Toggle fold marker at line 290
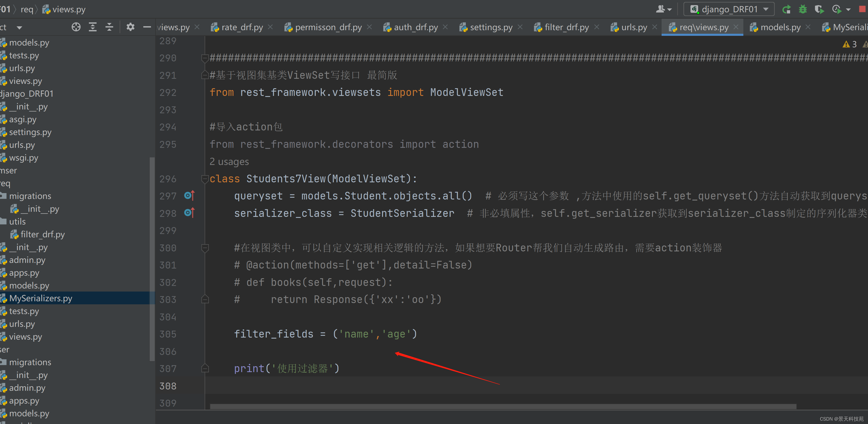 click(x=205, y=58)
